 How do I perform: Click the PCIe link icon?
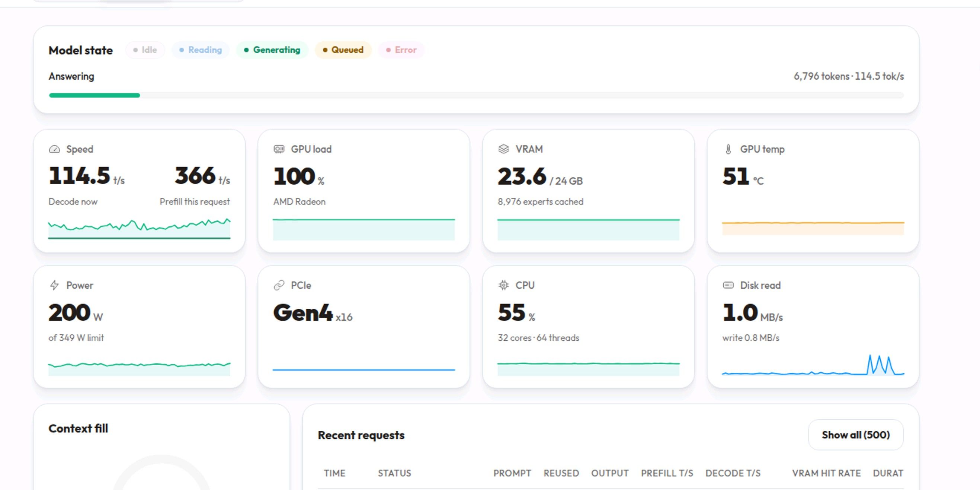279,285
